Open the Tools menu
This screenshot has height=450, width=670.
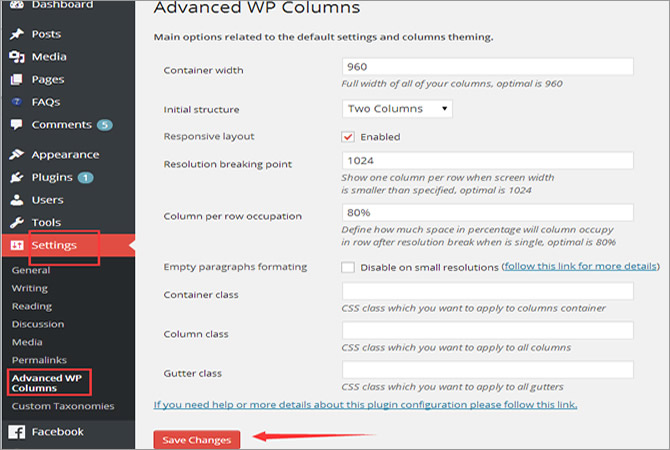pos(46,223)
